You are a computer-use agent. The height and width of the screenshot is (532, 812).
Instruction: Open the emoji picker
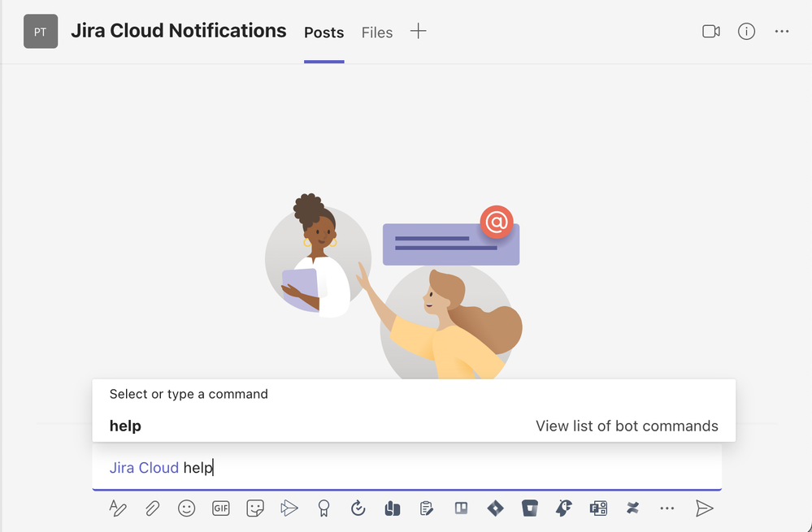coord(186,508)
